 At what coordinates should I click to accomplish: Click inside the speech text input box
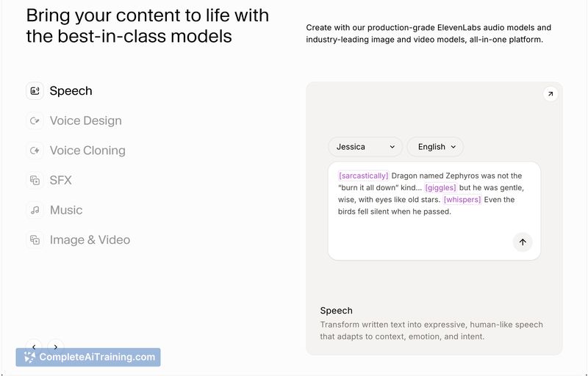pos(434,211)
